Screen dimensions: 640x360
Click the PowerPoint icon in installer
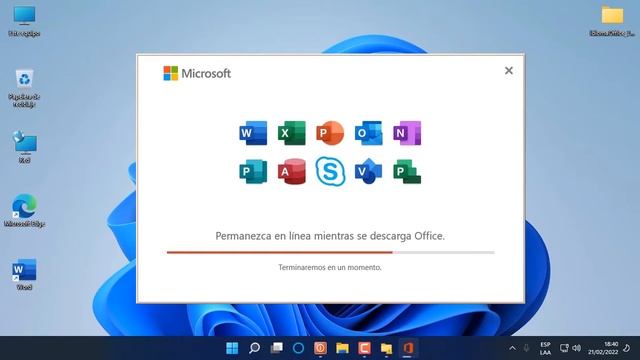[x=330, y=133]
